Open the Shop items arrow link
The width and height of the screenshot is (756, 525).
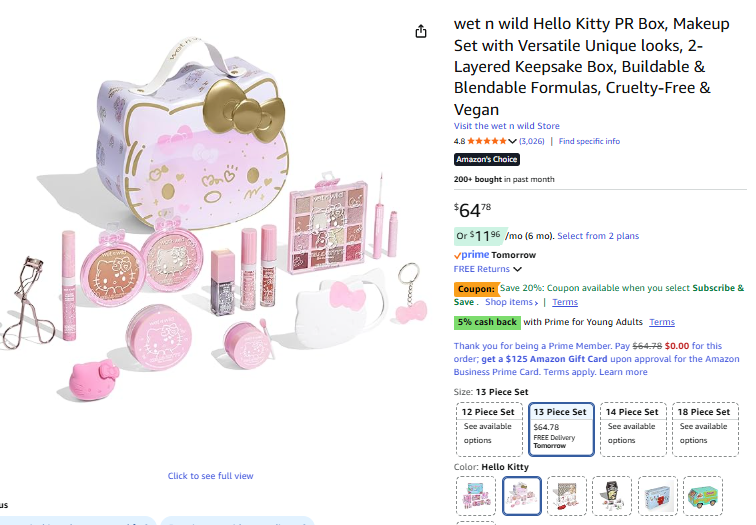click(x=512, y=302)
